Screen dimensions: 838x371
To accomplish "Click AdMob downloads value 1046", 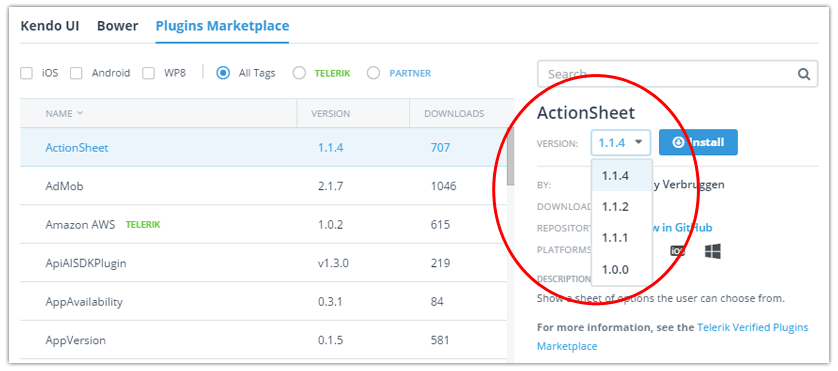I will pos(444,187).
